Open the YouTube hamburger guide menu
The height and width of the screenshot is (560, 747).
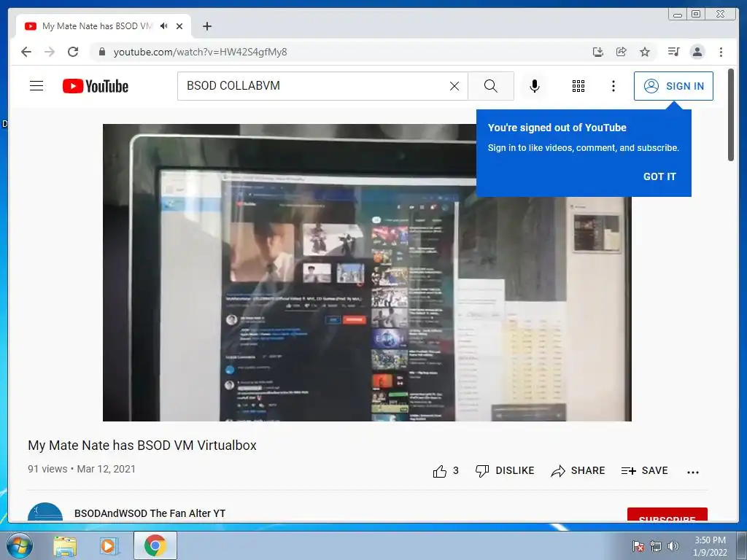click(36, 86)
